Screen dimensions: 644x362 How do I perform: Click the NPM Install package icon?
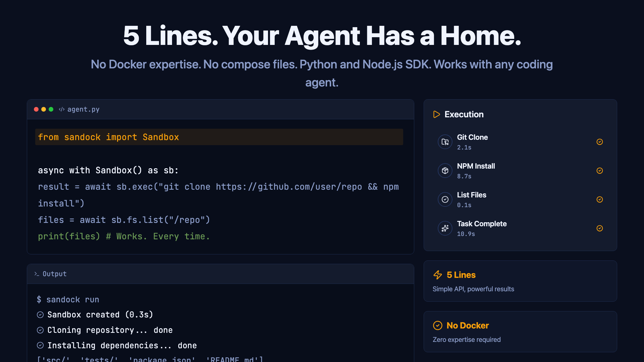pos(445,171)
